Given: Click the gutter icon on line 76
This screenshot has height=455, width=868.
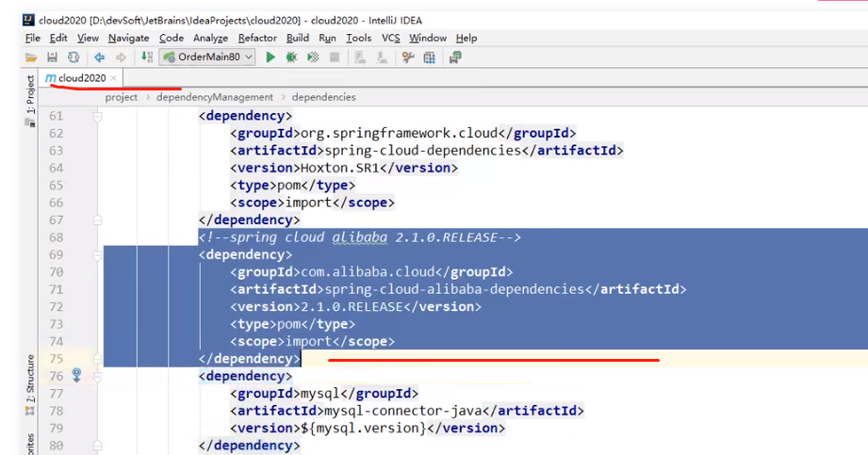Looking at the screenshot, I should 76,375.
